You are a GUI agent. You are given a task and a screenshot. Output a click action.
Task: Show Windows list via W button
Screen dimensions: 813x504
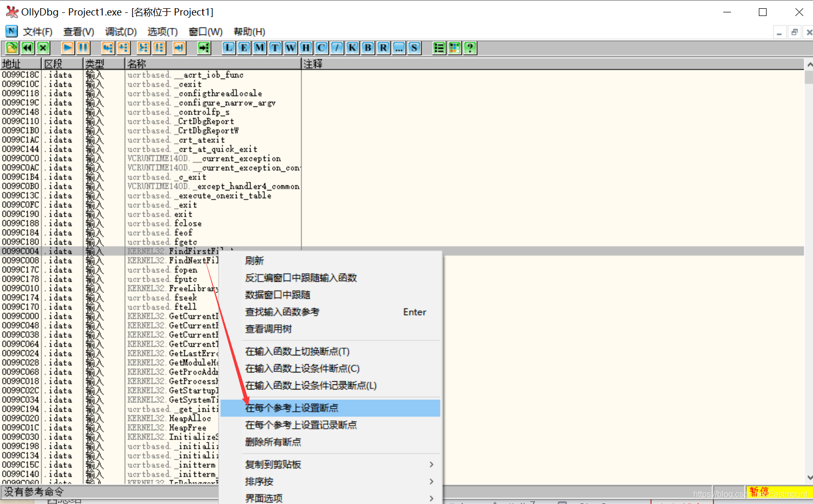[290, 48]
